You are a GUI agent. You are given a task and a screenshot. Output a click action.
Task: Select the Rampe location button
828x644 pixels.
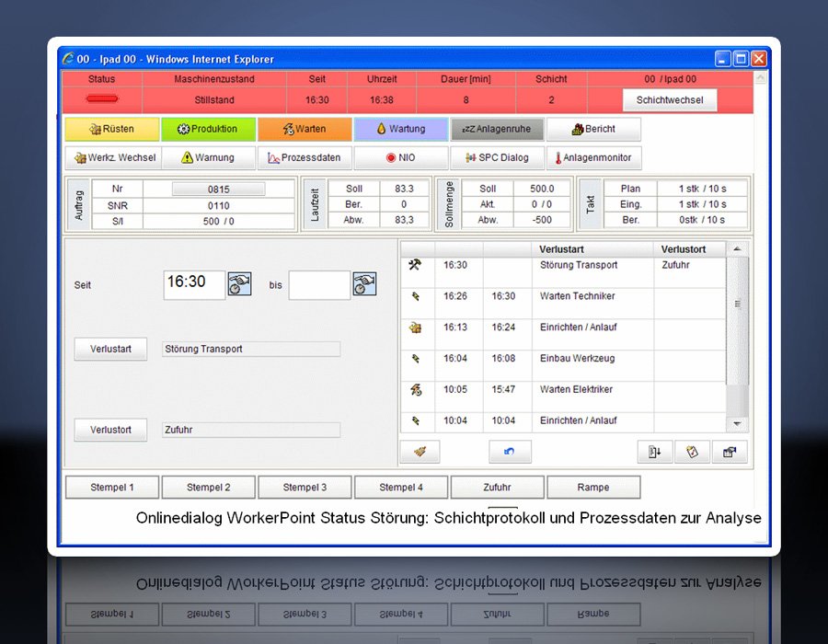[x=593, y=488]
